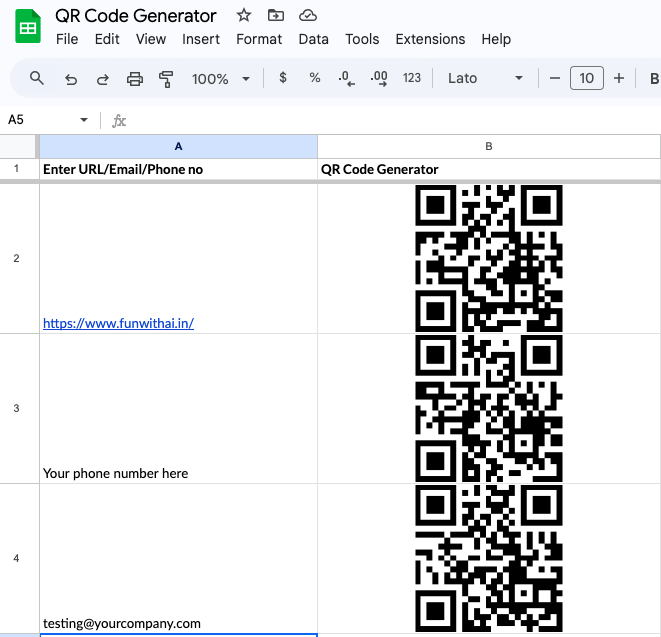
Task: Format as percent icon
Action: pyautogui.click(x=314, y=78)
